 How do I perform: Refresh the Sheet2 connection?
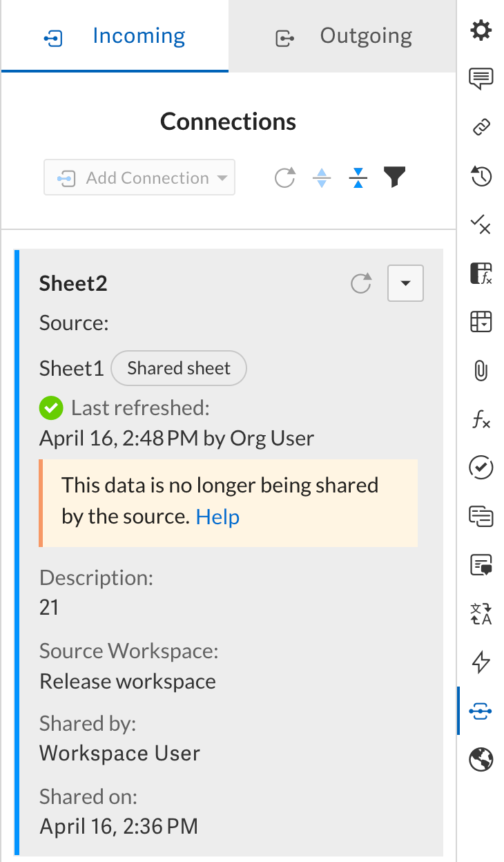click(360, 283)
